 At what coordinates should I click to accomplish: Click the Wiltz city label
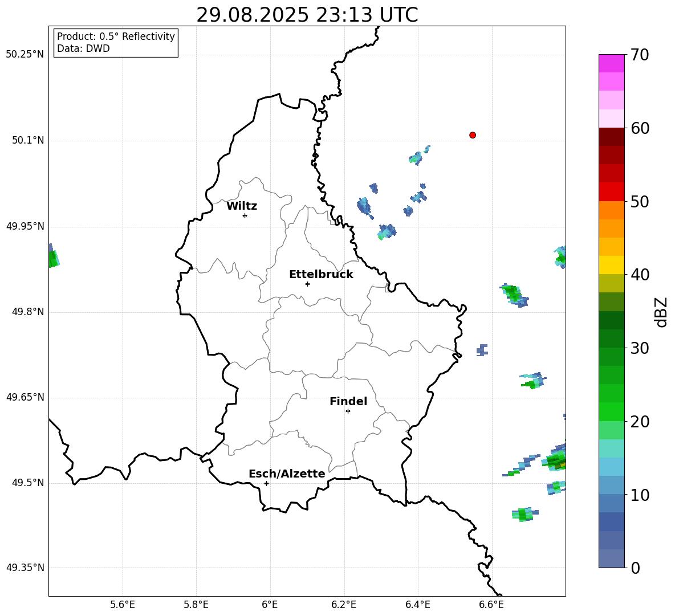coord(242,206)
